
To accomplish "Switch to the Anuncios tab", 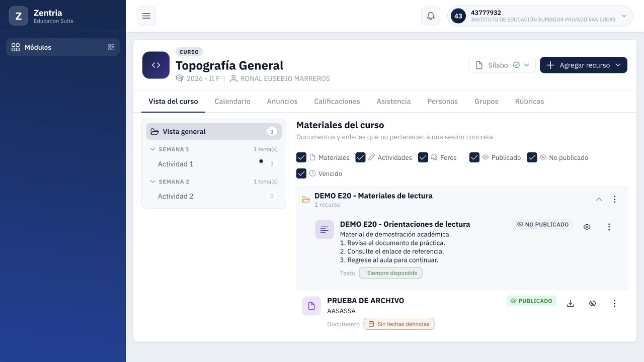I will 282,101.
